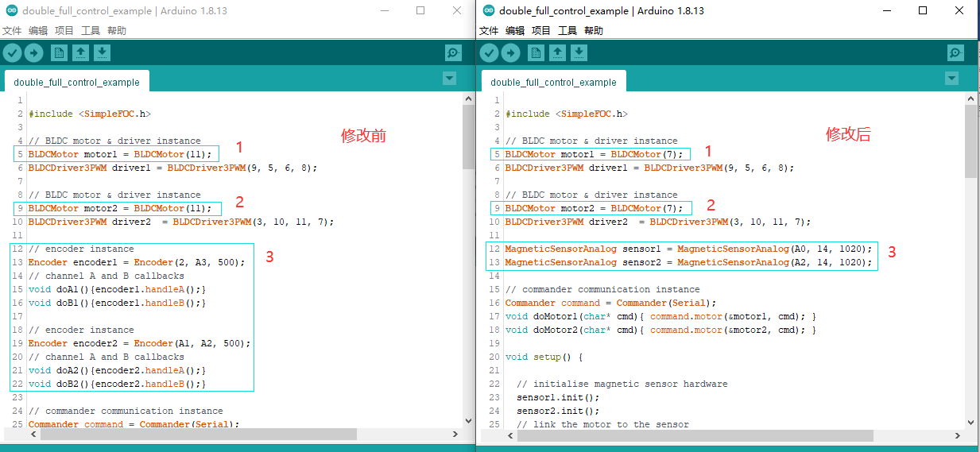This screenshot has height=452, width=980.
Task: Open 编辑 menu in left window
Action: coord(38,31)
